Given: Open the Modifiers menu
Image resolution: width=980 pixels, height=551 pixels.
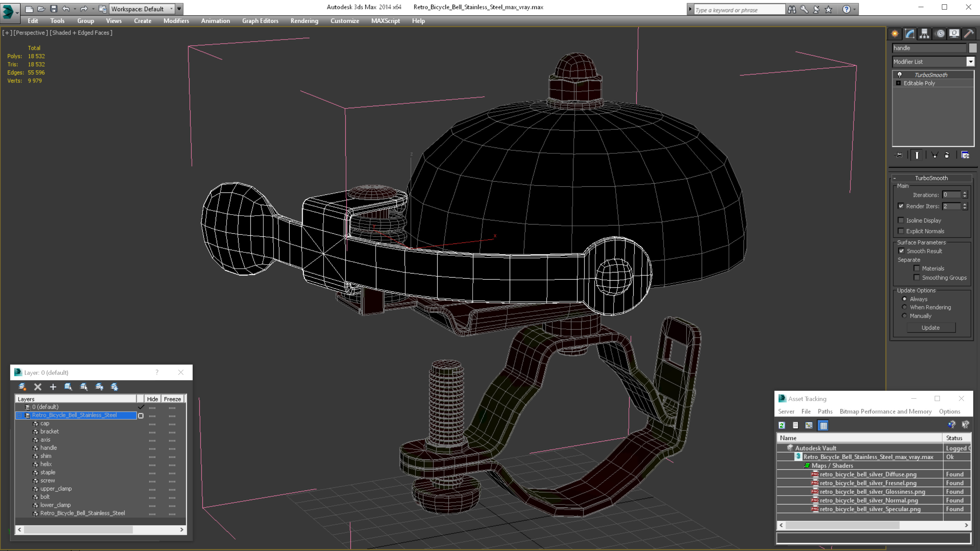Looking at the screenshot, I should [x=176, y=21].
